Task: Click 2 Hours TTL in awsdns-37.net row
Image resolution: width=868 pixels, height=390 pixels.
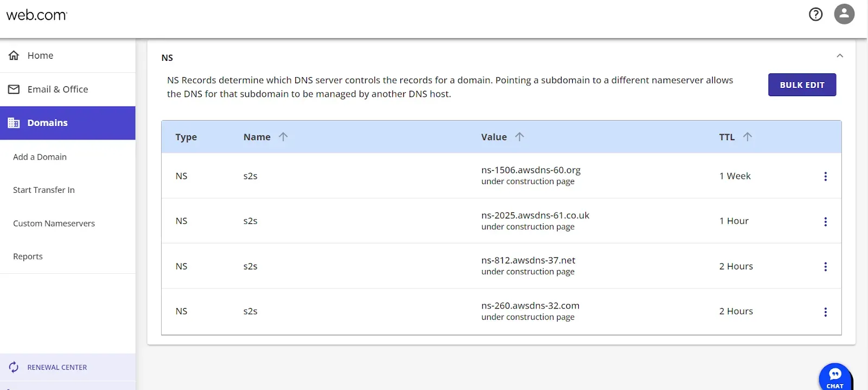Action: pos(736,266)
